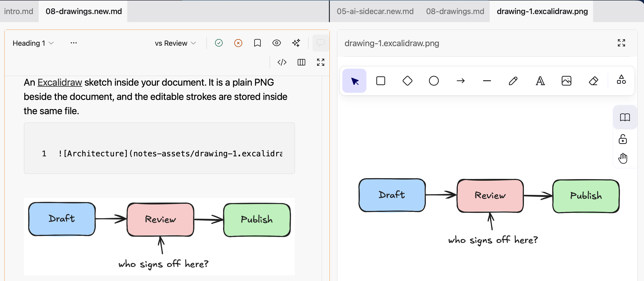This screenshot has height=281, width=644.
Task: Select the Insert image tool
Action: pyautogui.click(x=567, y=81)
